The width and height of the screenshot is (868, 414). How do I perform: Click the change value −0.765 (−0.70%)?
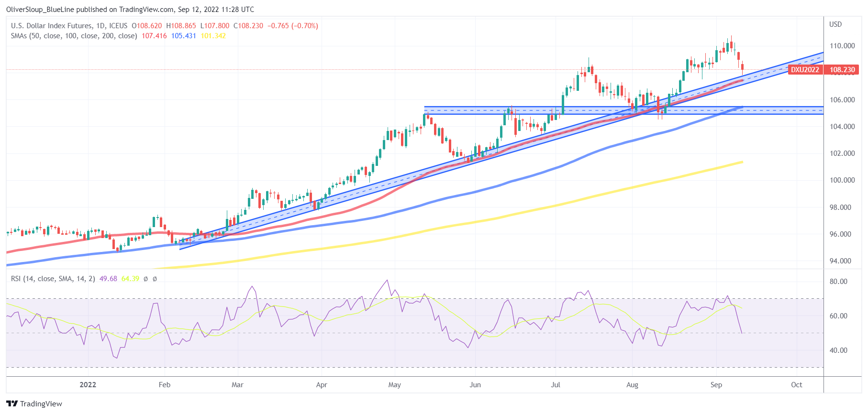292,26
